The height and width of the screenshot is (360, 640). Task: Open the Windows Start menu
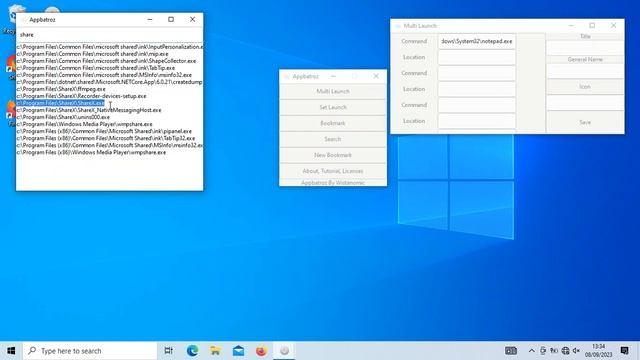tap(11, 351)
